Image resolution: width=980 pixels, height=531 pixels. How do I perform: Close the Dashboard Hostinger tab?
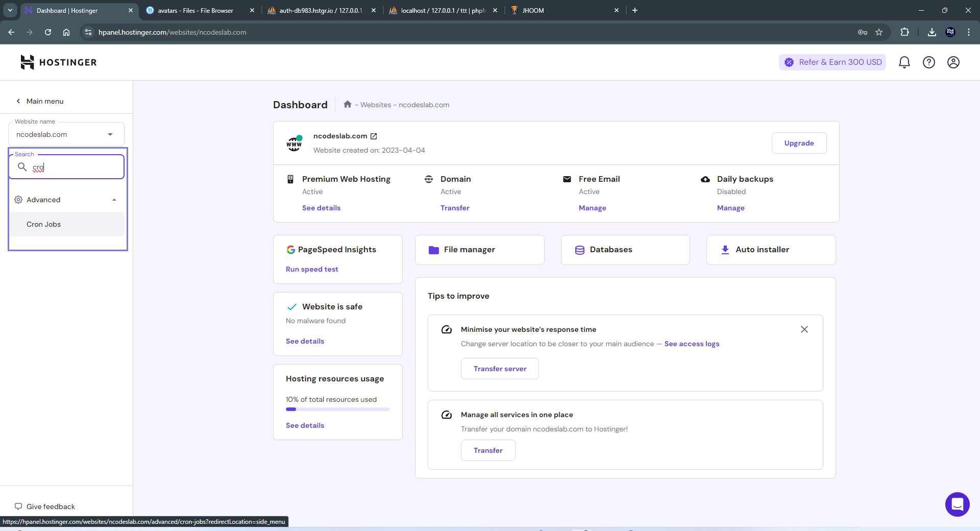130,10
